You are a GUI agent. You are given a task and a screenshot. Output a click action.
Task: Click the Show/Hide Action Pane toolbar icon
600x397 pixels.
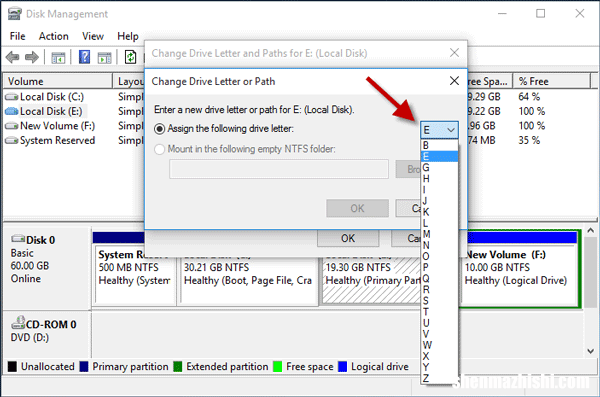pyautogui.click(x=104, y=57)
